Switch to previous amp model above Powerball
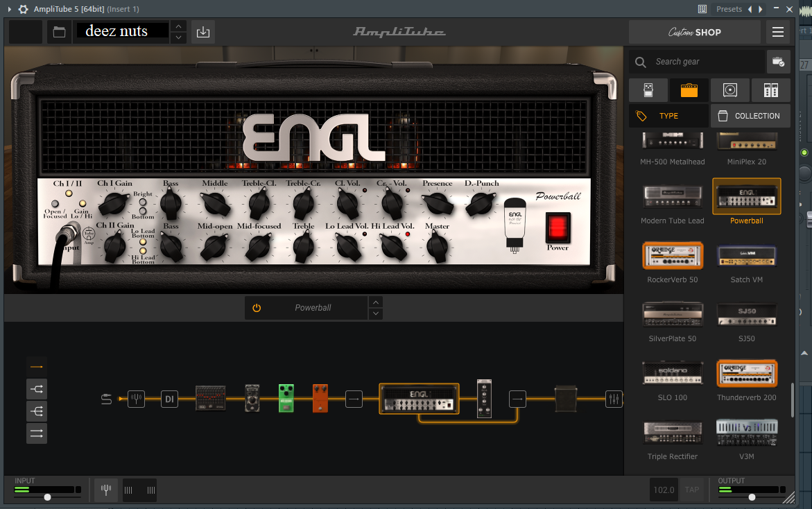Viewport: 812px width, 509px height. click(376, 302)
